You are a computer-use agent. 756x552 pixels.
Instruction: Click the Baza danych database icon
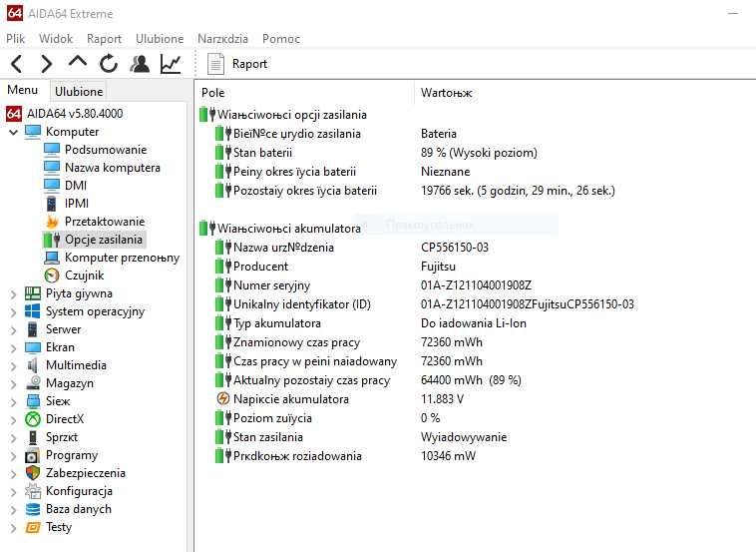click(x=33, y=509)
